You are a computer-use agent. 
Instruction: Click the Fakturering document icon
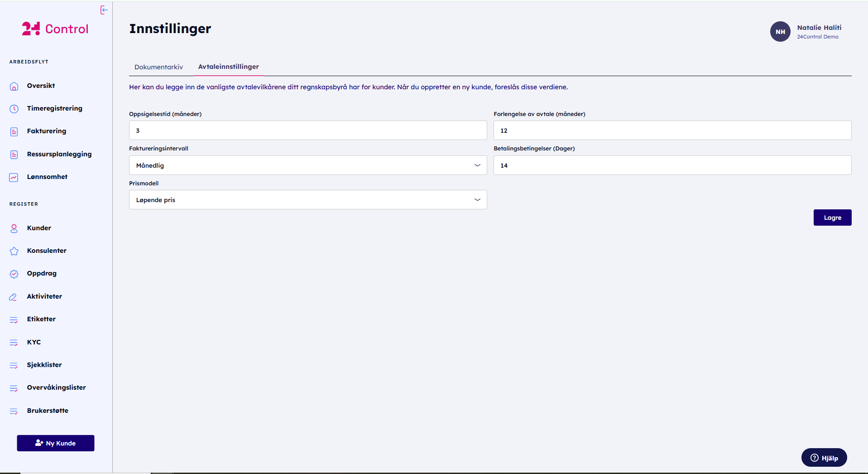[14, 131]
